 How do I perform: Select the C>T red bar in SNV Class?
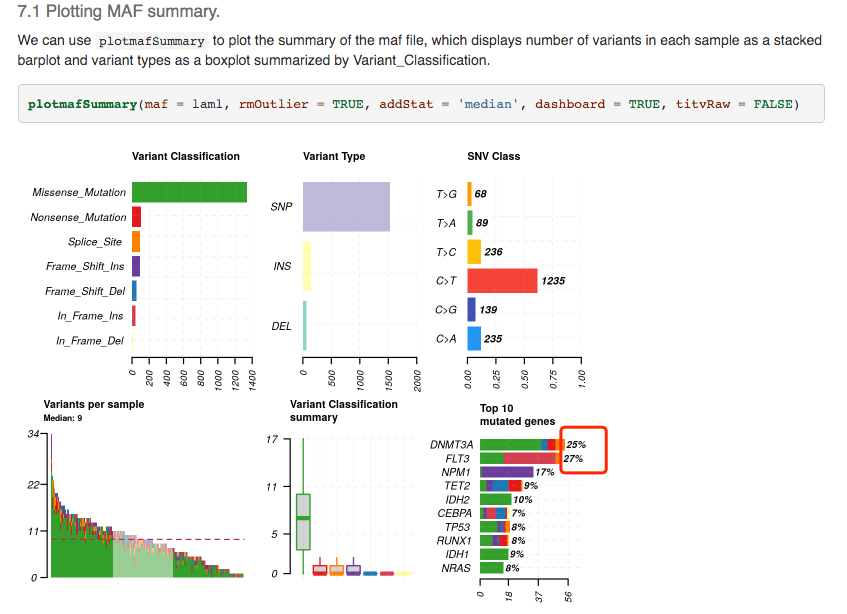tap(505, 280)
